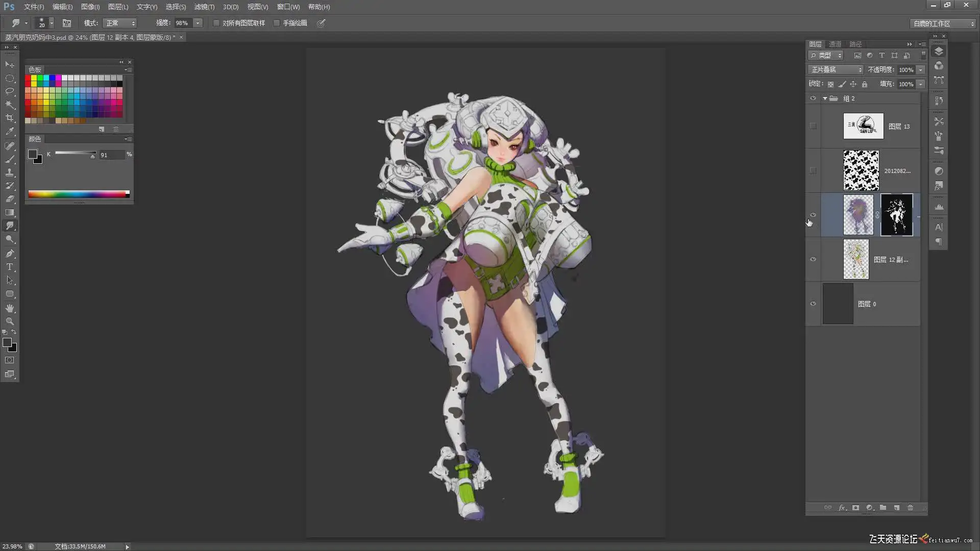This screenshot has height=551, width=980.
Task: Enable finger painting checkbox
Action: 277,23
